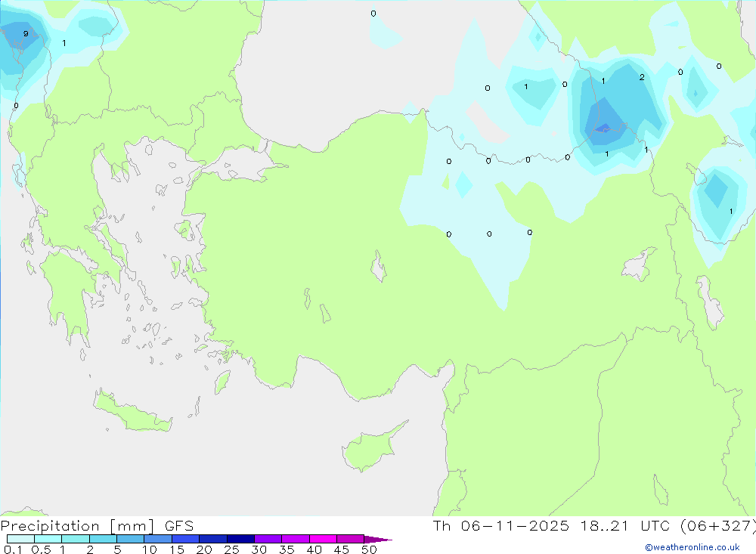Image resolution: width=756 pixels, height=554 pixels.
Task: Click the '0.1' legend scale value
Action: [x=13, y=549]
